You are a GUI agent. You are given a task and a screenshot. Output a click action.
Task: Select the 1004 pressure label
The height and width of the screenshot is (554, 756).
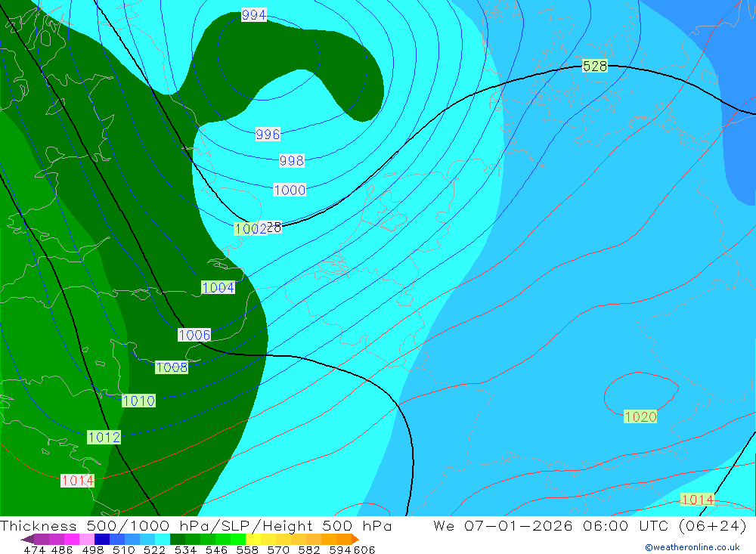click(218, 288)
